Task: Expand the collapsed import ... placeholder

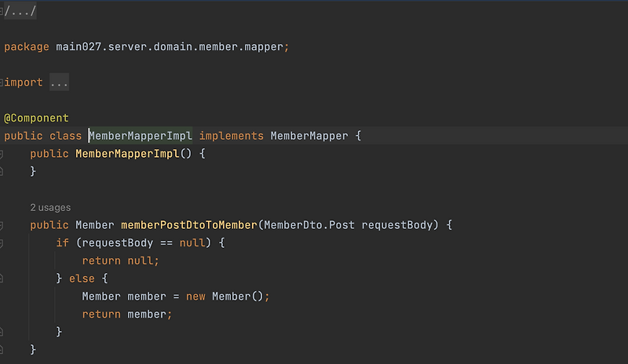Action: click(60, 82)
